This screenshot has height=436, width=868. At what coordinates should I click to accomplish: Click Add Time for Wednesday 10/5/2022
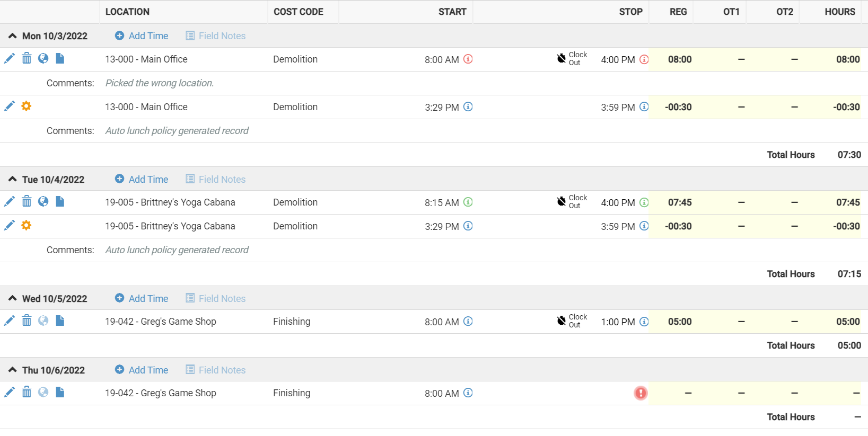pos(142,299)
